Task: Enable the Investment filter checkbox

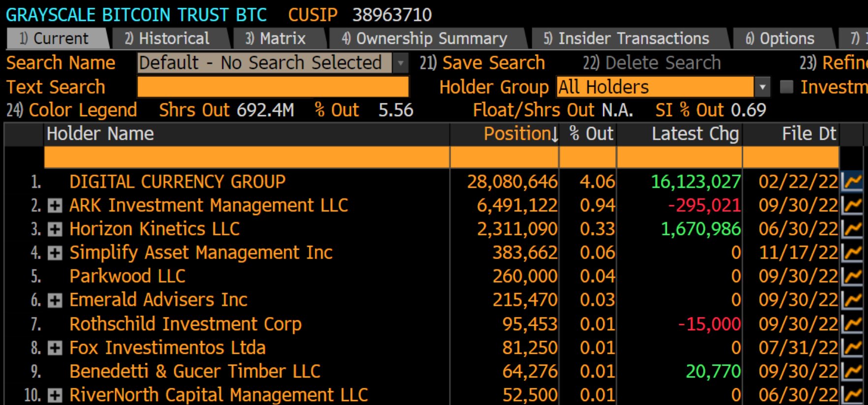Action: [x=786, y=87]
